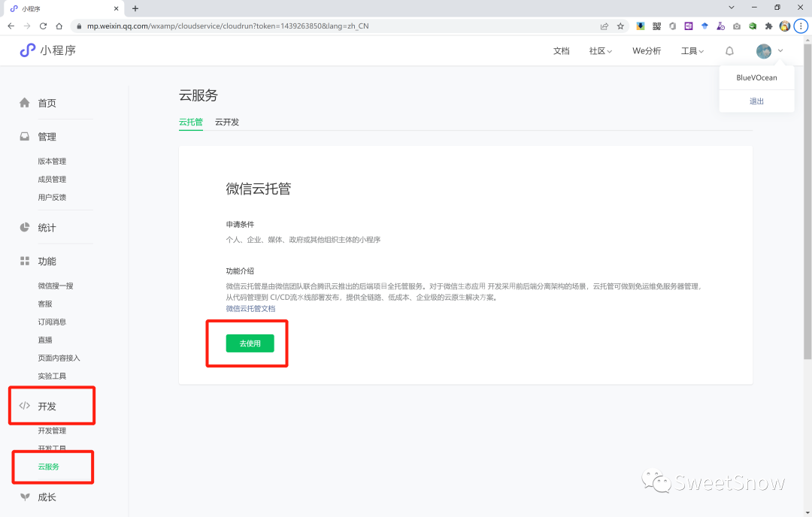Click the browser home button
812x517 pixels.
[59, 26]
